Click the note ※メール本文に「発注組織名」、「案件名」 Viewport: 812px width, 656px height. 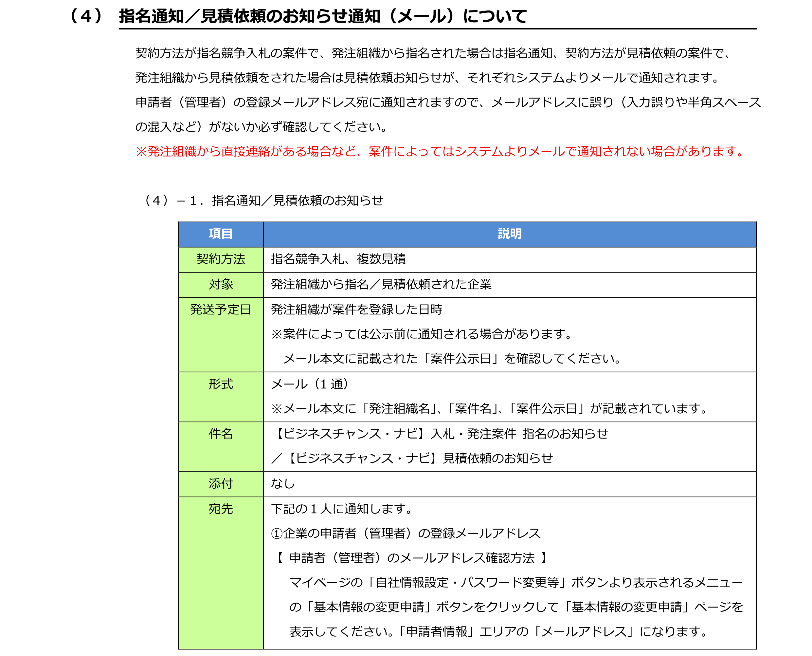click(490, 409)
